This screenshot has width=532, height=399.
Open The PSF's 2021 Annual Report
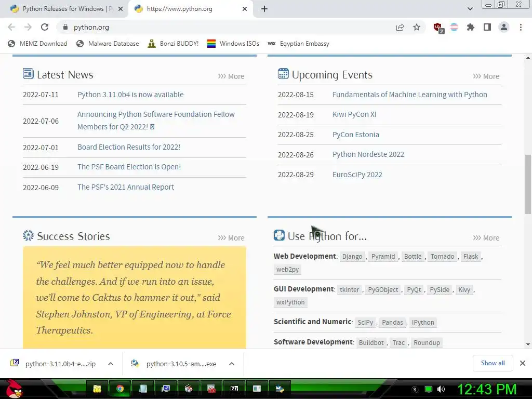(x=126, y=187)
